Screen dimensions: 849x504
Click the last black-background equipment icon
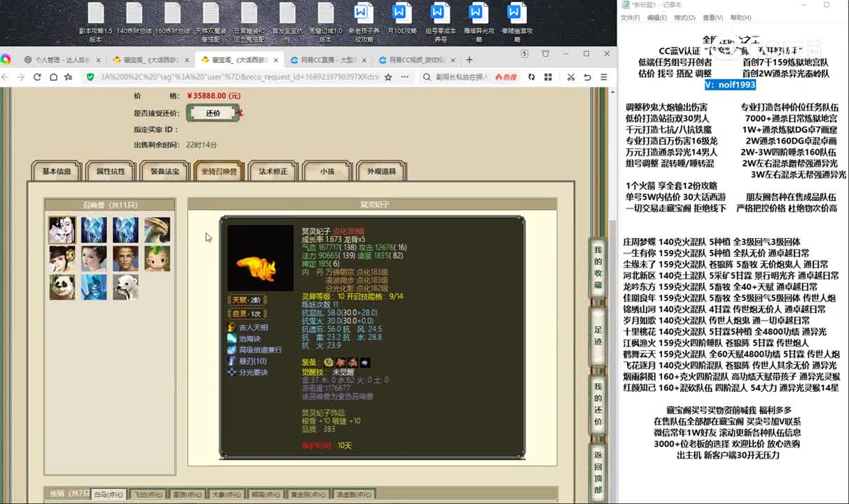pos(365,362)
